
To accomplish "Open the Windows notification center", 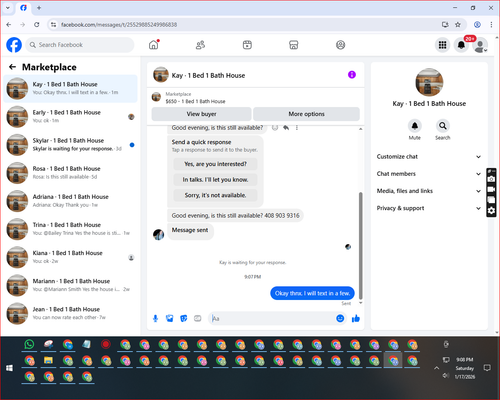I will 487,368.
